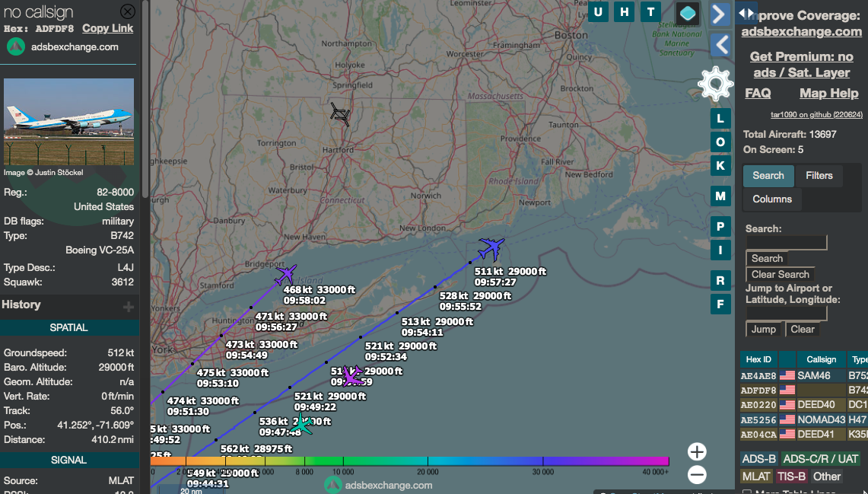Screen dimensions: 868x494
Task: Click the Providence label on the map
Action: [x=520, y=139]
